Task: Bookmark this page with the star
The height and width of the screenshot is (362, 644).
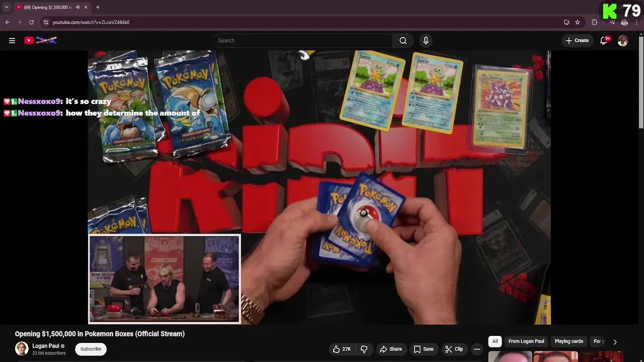Action: (578, 22)
